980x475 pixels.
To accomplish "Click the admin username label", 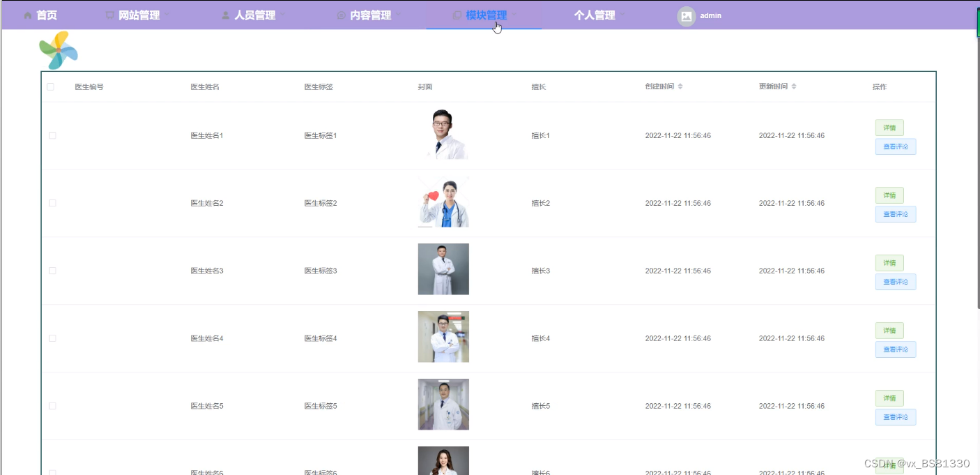I will tap(711, 15).
